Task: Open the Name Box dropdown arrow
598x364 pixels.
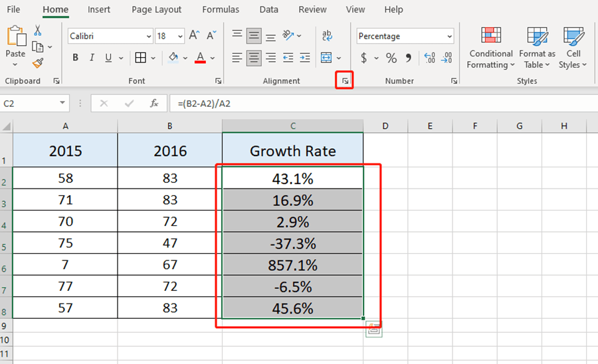Action: click(x=62, y=103)
